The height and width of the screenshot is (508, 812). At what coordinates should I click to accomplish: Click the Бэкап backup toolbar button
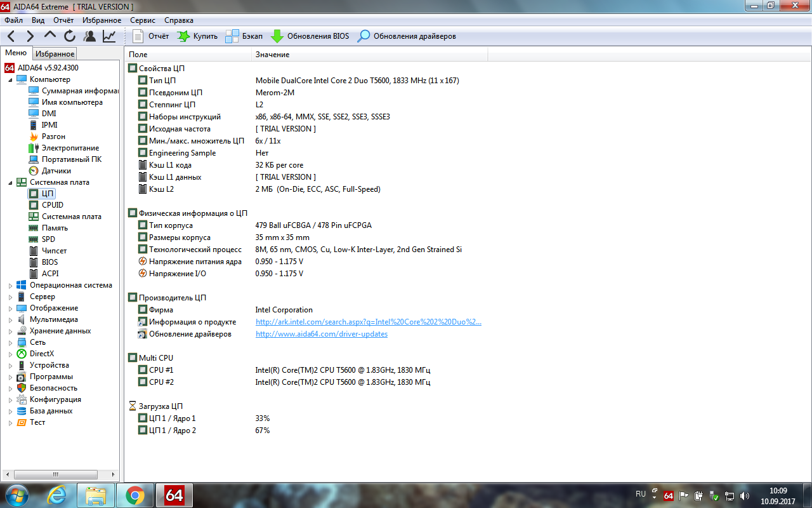tap(244, 36)
